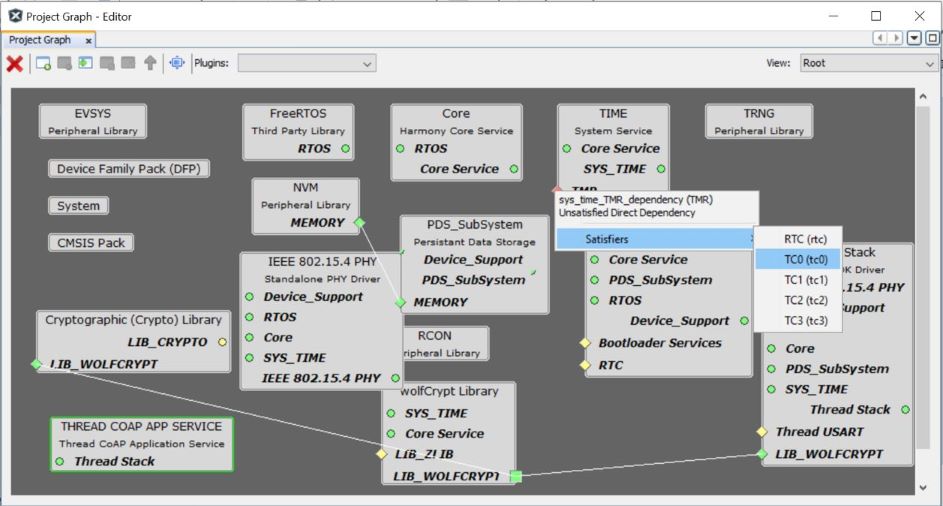Close the Project Graph tab via its x

tap(88, 41)
